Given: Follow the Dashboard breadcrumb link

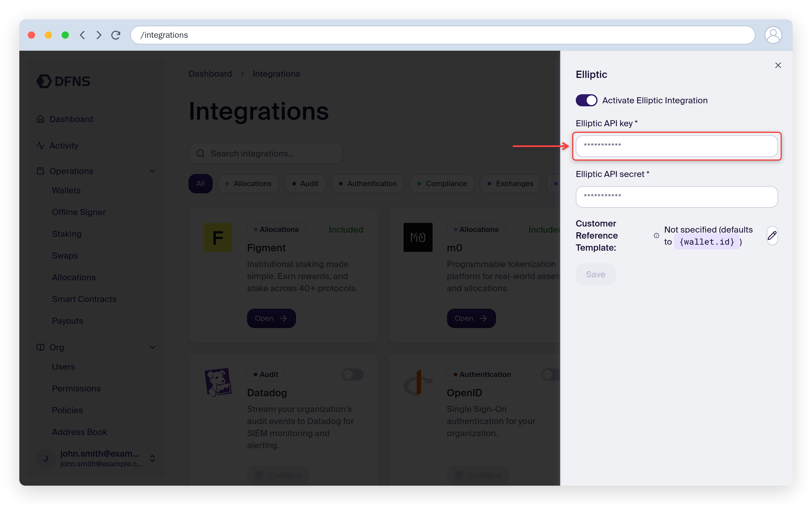Looking at the screenshot, I should pyautogui.click(x=210, y=74).
